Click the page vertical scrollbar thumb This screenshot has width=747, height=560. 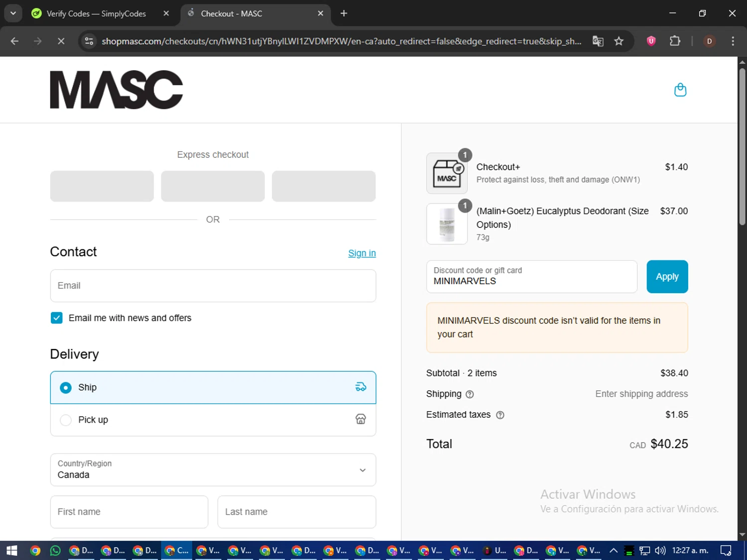(x=742, y=147)
